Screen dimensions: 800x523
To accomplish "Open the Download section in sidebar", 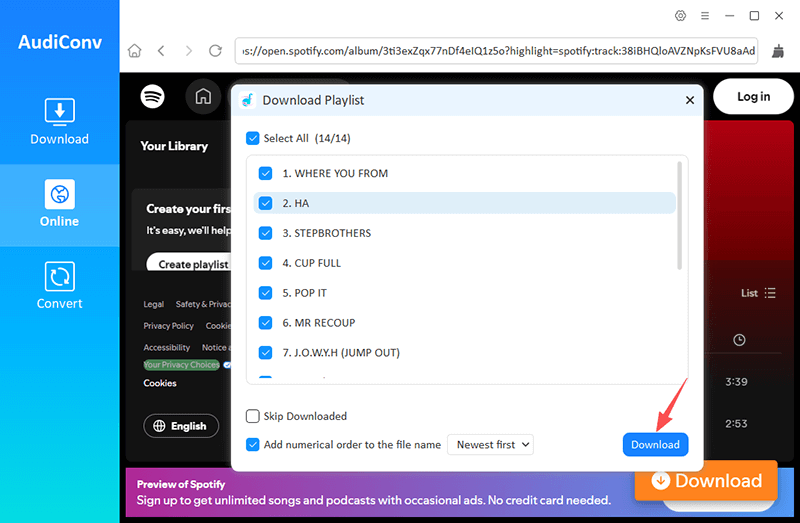I will click(x=60, y=121).
